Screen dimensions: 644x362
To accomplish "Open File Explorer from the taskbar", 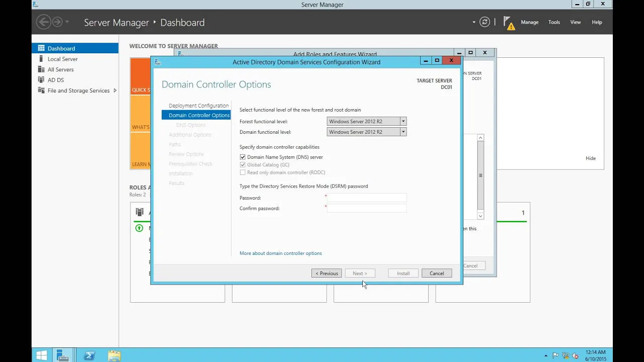I will click(114, 355).
